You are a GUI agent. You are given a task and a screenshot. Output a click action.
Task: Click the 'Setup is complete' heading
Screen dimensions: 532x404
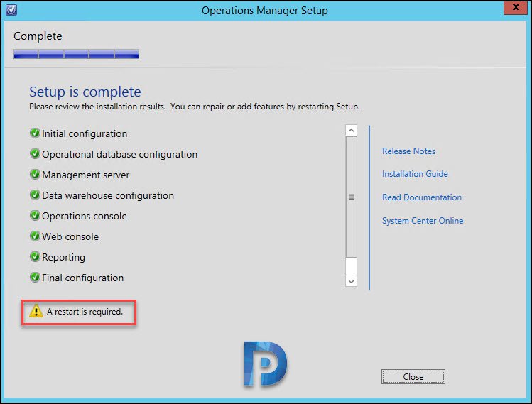85,92
